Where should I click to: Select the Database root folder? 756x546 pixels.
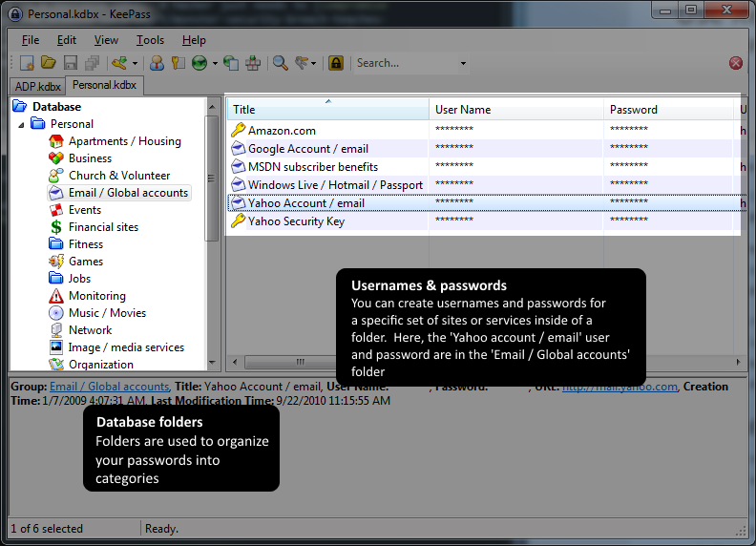[x=56, y=107]
